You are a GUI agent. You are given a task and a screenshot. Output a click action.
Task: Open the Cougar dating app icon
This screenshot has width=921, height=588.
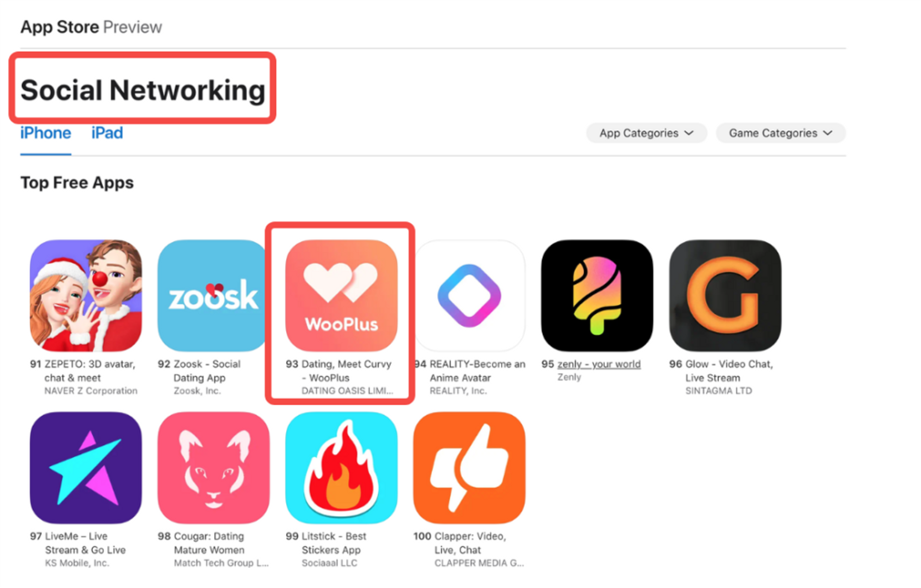[x=213, y=468]
